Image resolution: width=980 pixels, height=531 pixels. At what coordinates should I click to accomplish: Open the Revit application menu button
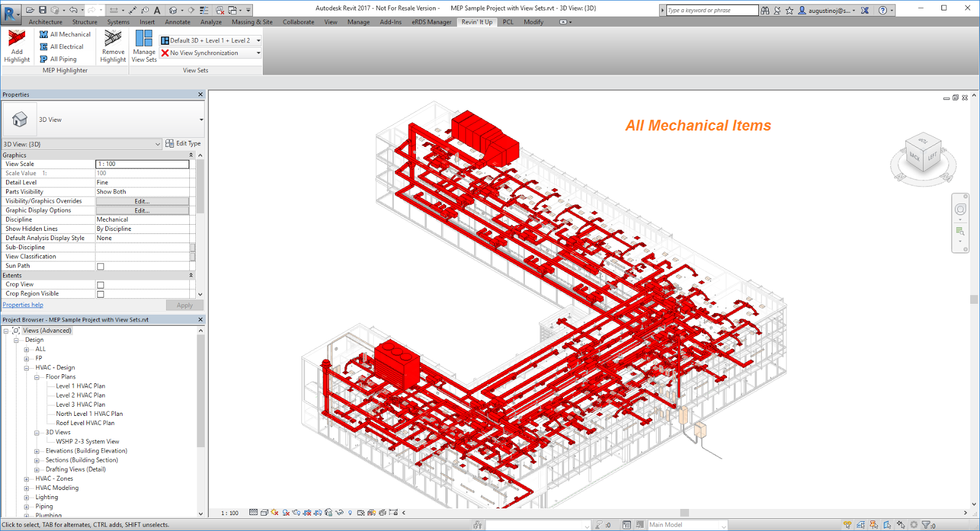pyautogui.click(x=10, y=13)
